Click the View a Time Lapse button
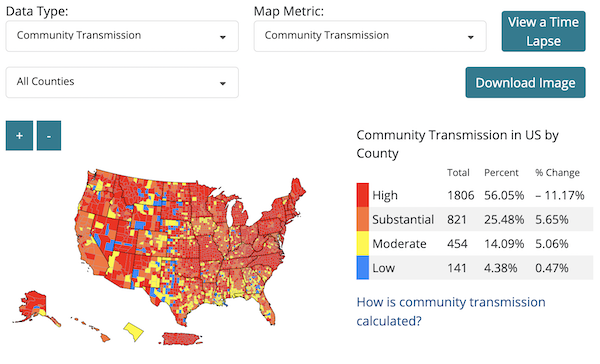The image size is (600, 364). [x=543, y=31]
